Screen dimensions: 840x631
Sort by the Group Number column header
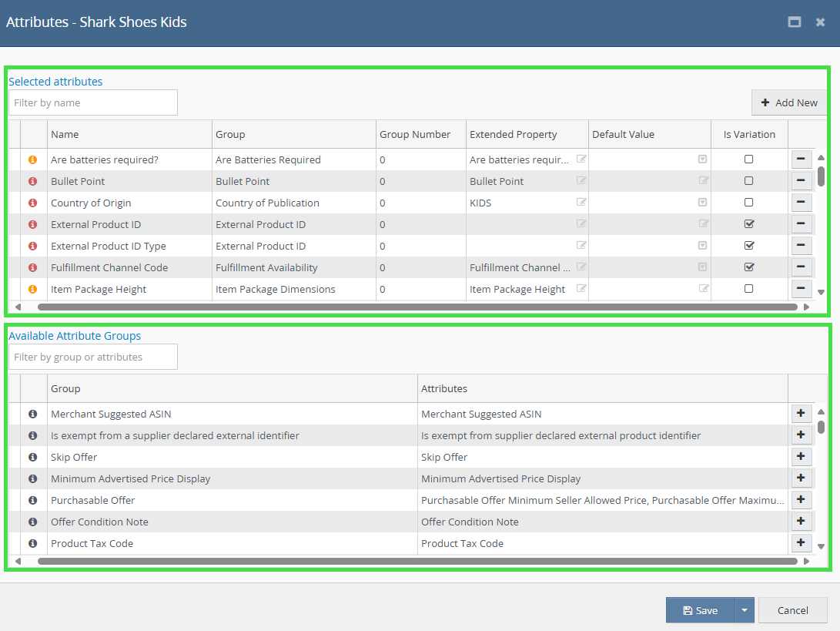pyautogui.click(x=415, y=134)
